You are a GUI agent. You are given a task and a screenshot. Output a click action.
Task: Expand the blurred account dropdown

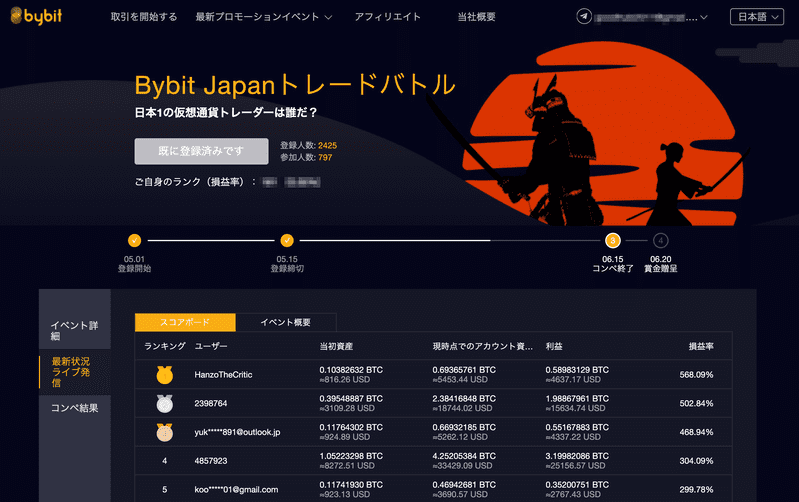tap(651, 17)
